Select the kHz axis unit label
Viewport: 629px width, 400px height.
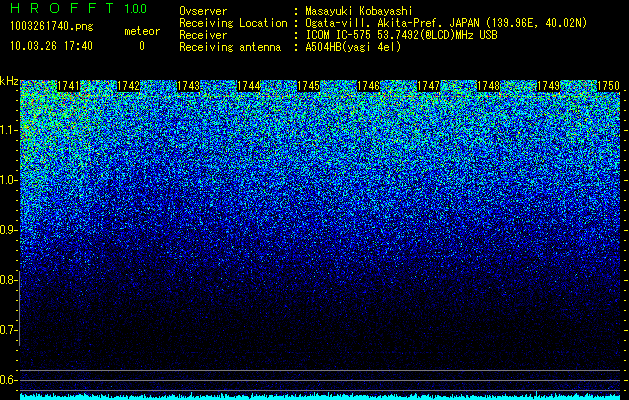pyautogui.click(x=9, y=81)
